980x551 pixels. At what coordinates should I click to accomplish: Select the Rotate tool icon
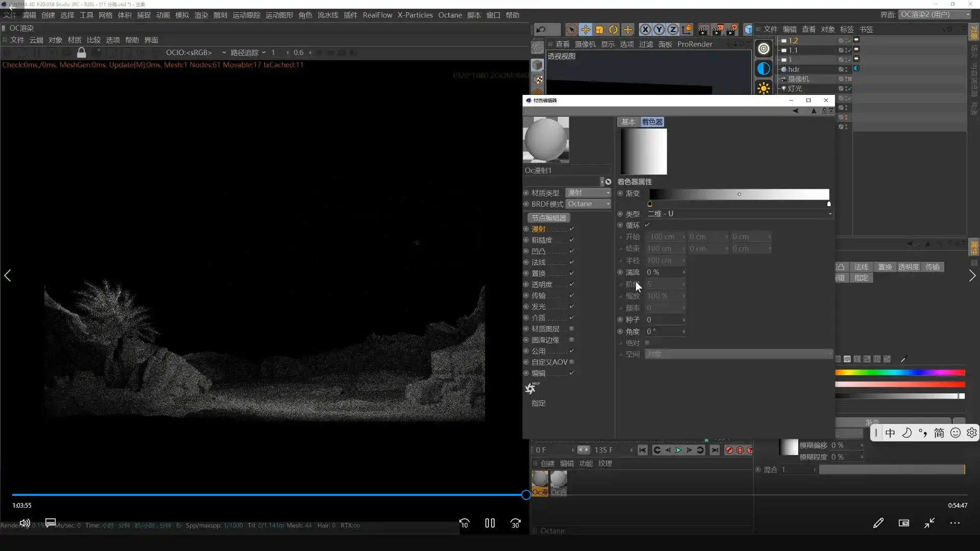pos(614,30)
